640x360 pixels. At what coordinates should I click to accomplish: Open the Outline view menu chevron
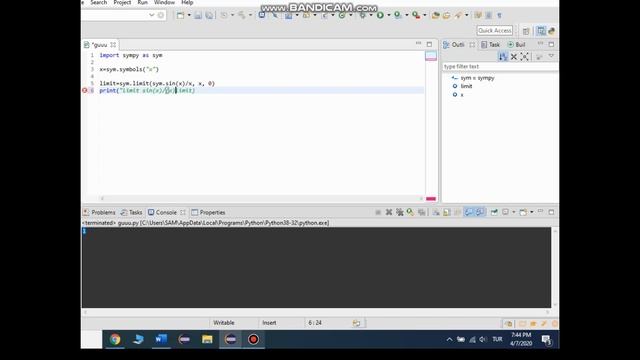click(551, 56)
